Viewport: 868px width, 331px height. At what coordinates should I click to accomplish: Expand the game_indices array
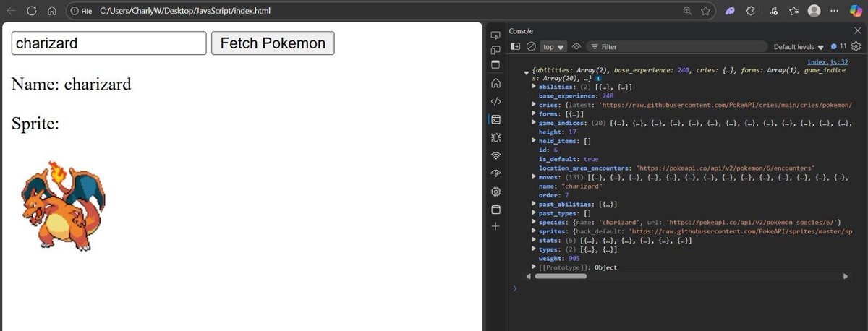(534, 123)
